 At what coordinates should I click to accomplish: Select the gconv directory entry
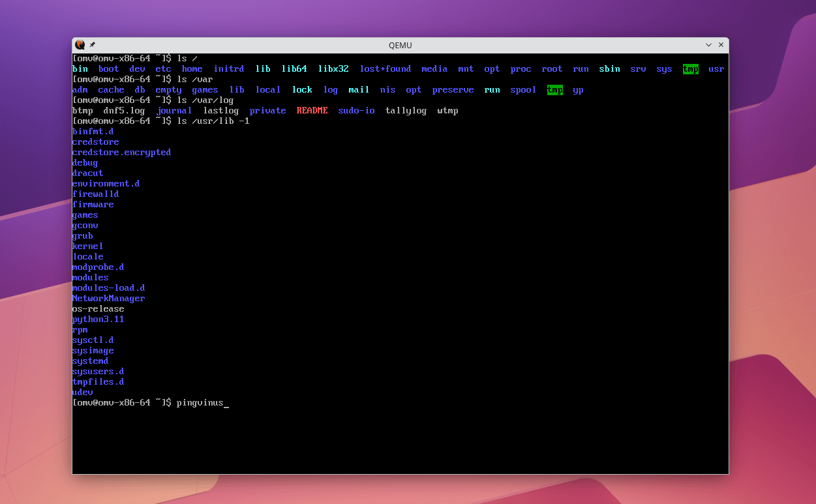click(85, 226)
